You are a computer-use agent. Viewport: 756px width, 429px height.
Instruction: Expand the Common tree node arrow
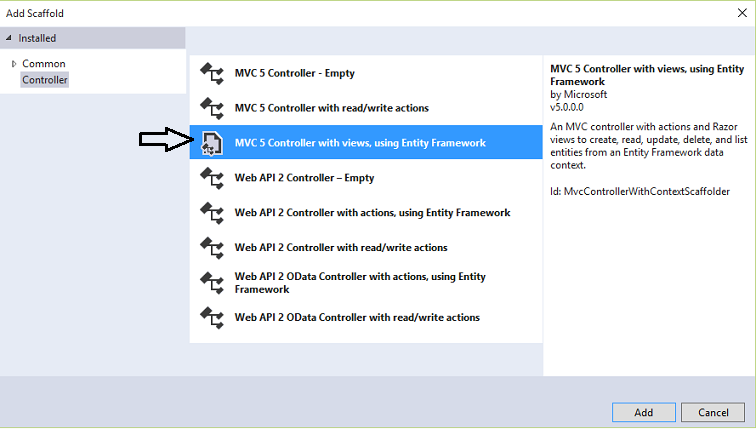[14, 64]
